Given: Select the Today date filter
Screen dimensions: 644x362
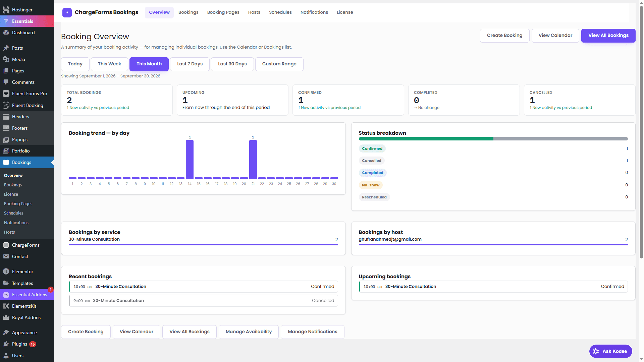Looking at the screenshot, I should click(x=75, y=64).
